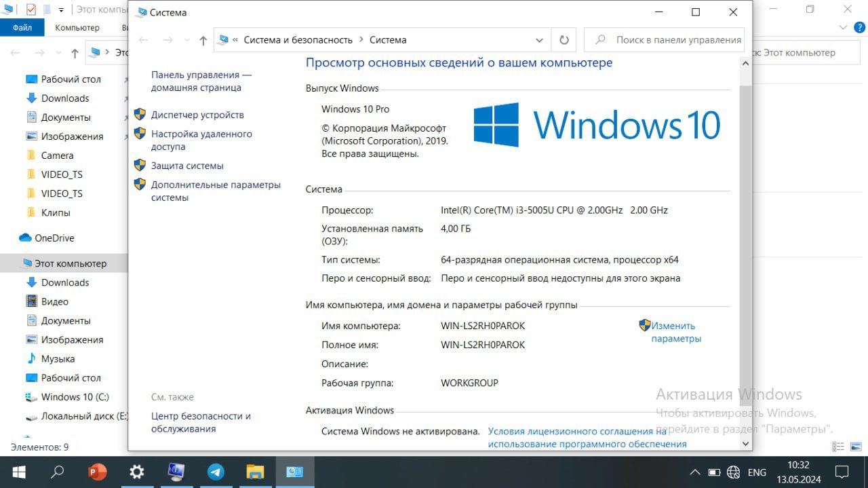Select Музыка in Explorer sidebar
The width and height of the screenshot is (868, 488).
[x=58, y=358]
